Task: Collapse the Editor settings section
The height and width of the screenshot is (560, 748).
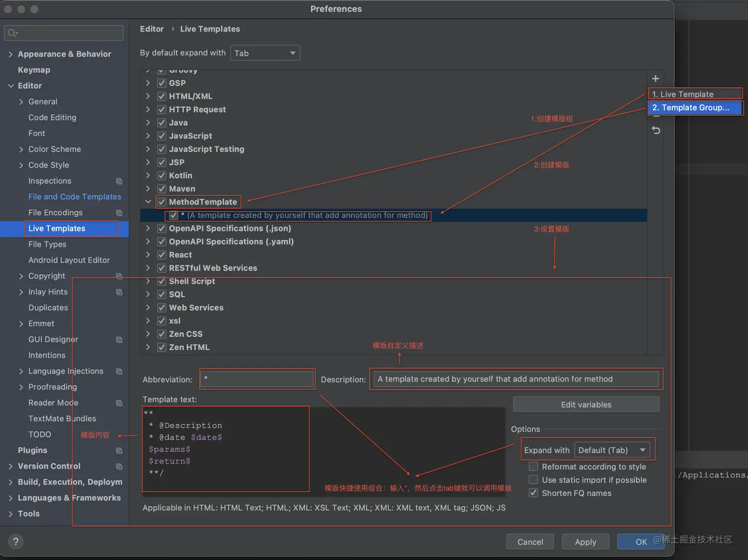Action: [10, 86]
